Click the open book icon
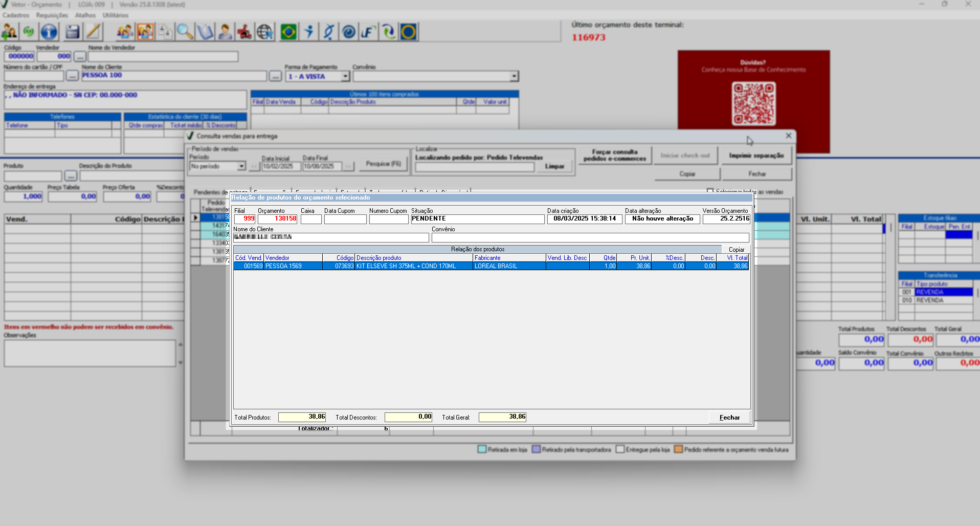The width and height of the screenshot is (980, 526). [205, 32]
